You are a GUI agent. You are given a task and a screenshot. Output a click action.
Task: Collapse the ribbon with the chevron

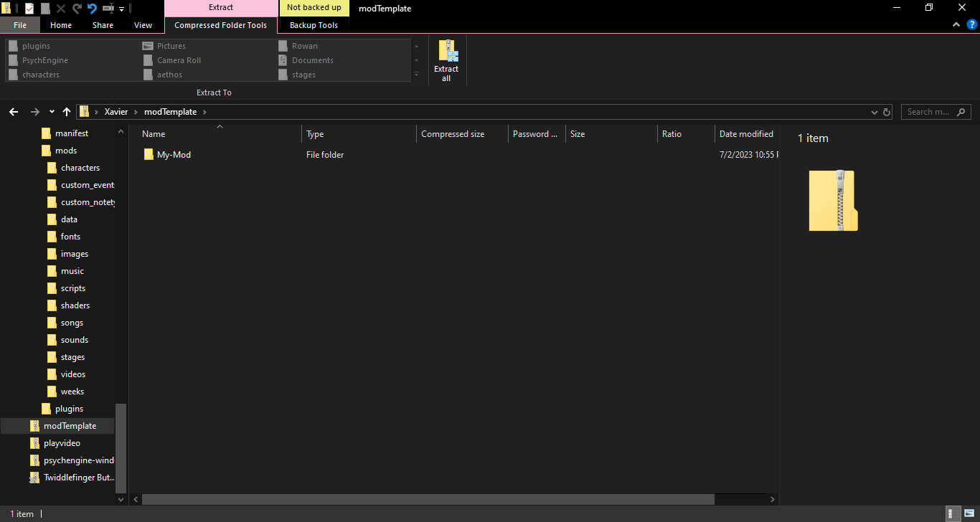[956, 24]
